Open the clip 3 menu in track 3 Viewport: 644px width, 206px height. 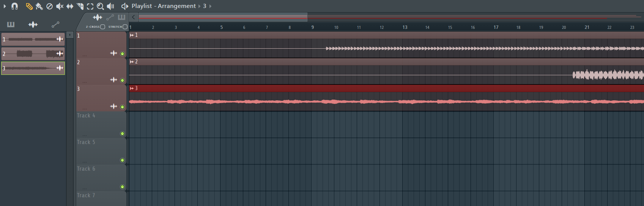coord(132,88)
